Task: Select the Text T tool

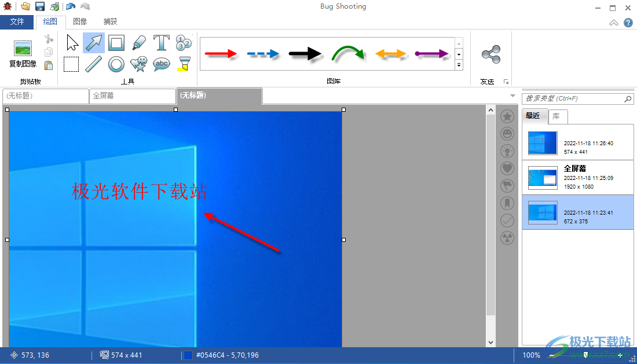Action: click(162, 43)
